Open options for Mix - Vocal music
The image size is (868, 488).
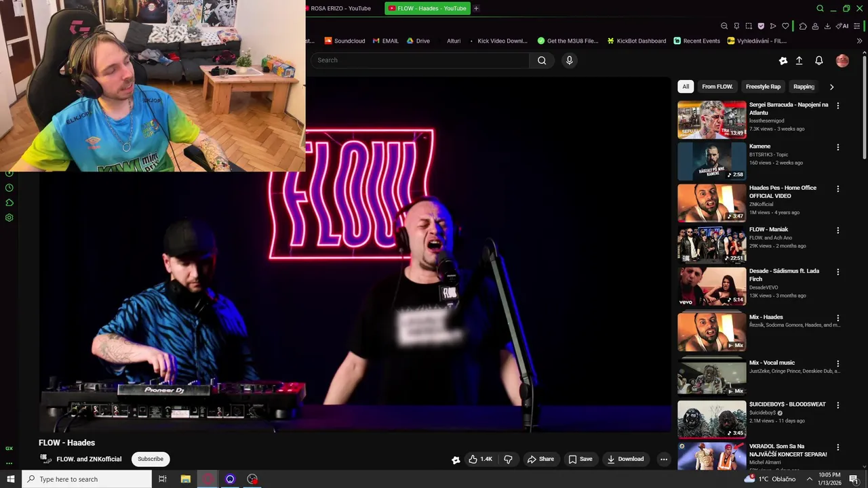(x=837, y=363)
